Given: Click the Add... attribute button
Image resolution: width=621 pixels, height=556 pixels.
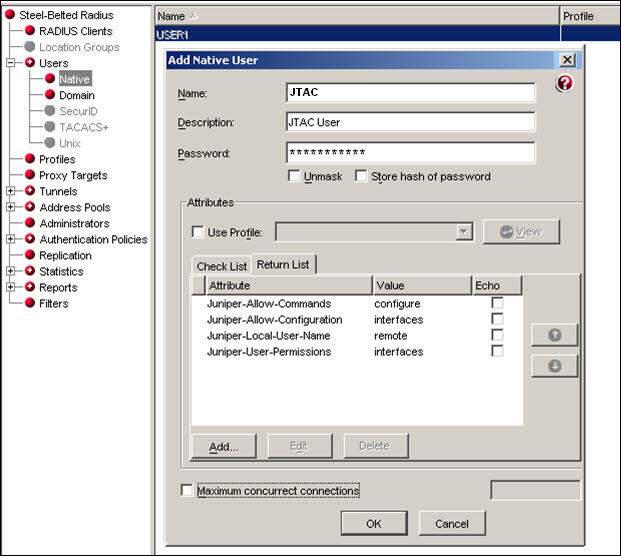Looking at the screenshot, I should (223, 446).
